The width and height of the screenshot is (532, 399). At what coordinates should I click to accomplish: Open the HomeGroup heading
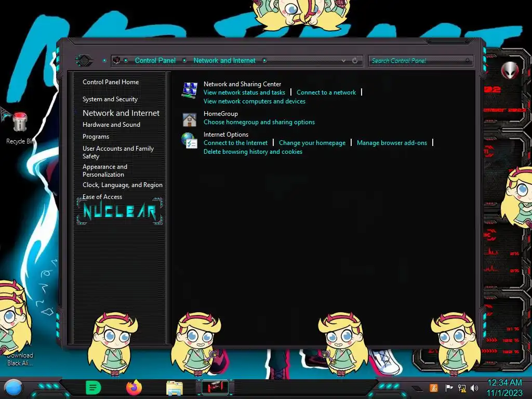pyautogui.click(x=220, y=114)
